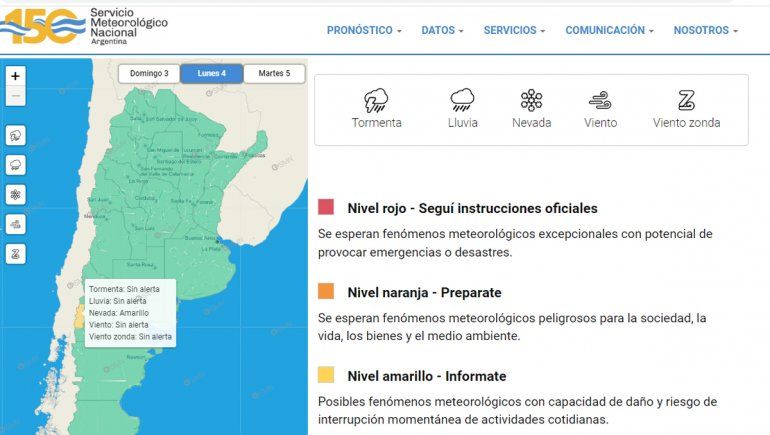770x435 pixels.
Task: Select the Viento wind icon in legend
Action: pyautogui.click(x=600, y=100)
